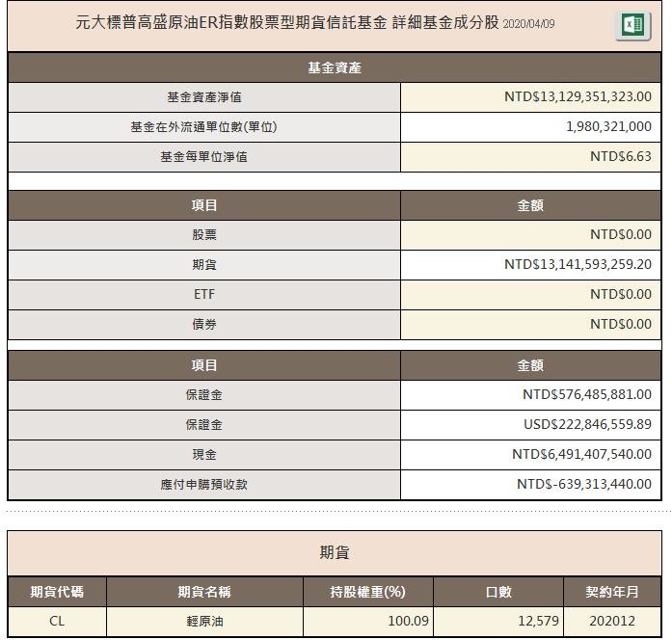This screenshot has height=640, width=672.
Task: Click the ETF row label
Action: pyautogui.click(x=204, y=294)
